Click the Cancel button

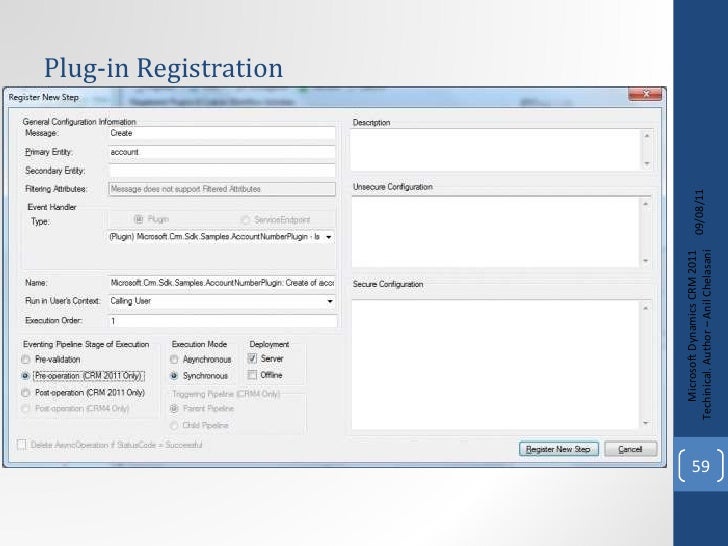click(630, 449)
